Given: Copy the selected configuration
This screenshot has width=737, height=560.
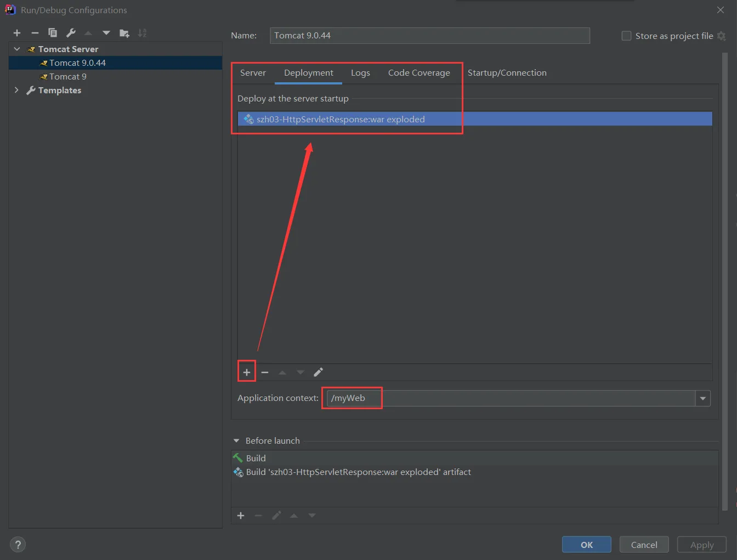Looking at the screenshot, I should tap(53, 33).
